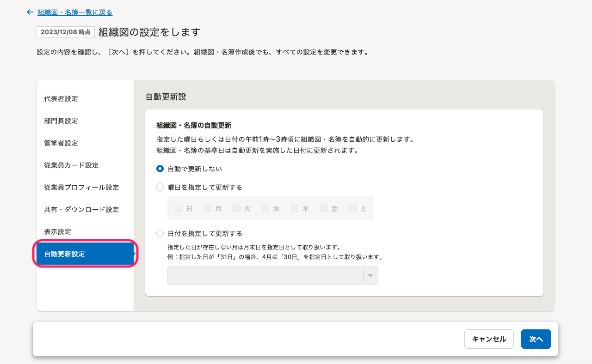Enable the 土 (Saturday) checkbox
Screen dimensions: 592x364
click(353, 209)
